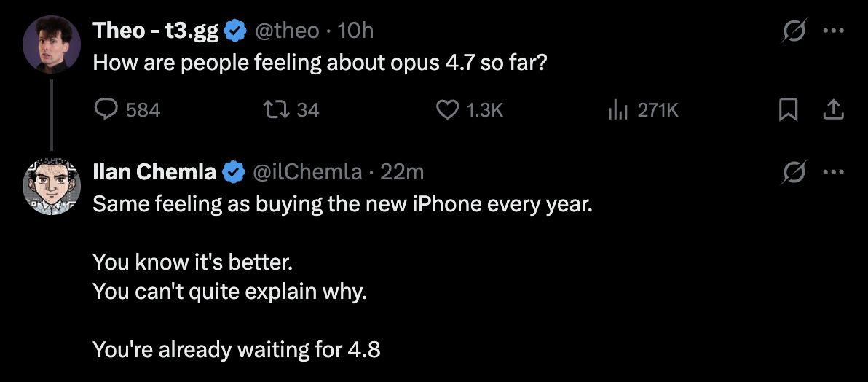Open Ilan Chemla's avatar

click(51, 186)
